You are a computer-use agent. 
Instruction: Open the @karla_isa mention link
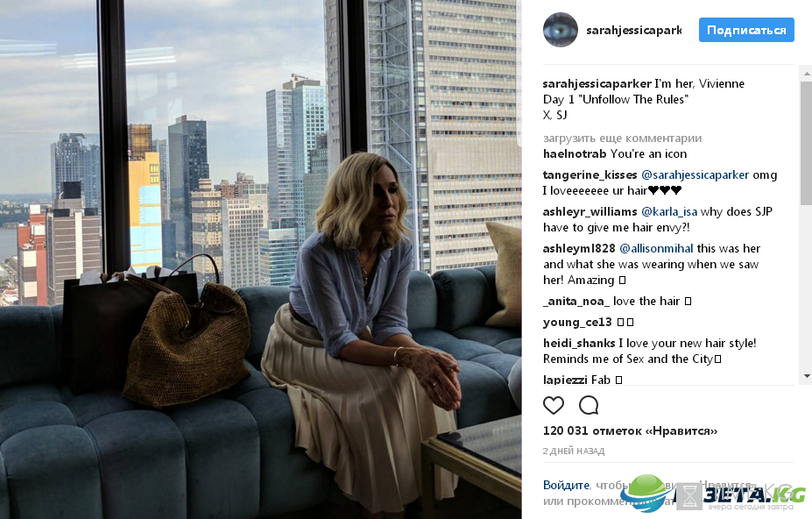[x=669, y=211]
